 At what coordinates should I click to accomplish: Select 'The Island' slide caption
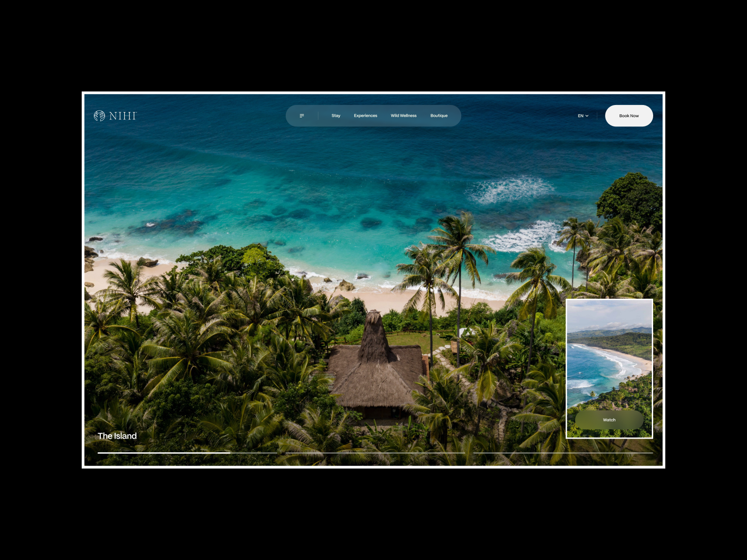click(x=118, y=436)
